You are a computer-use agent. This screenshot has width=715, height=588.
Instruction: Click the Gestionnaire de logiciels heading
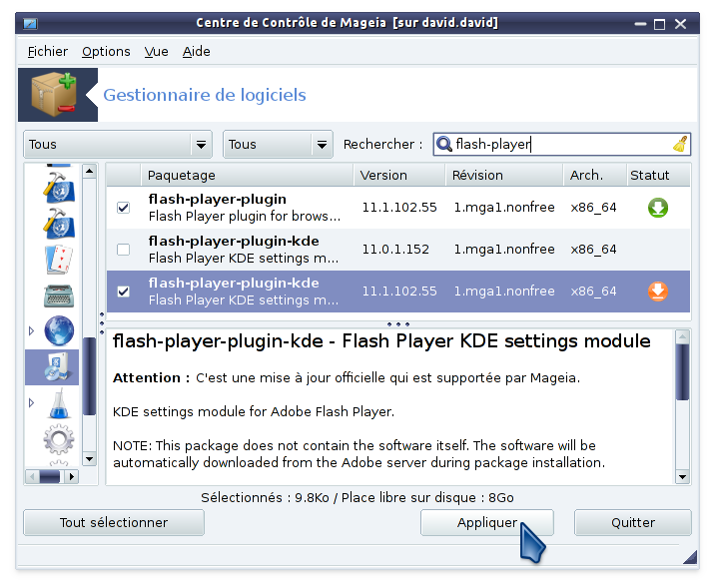205,95
